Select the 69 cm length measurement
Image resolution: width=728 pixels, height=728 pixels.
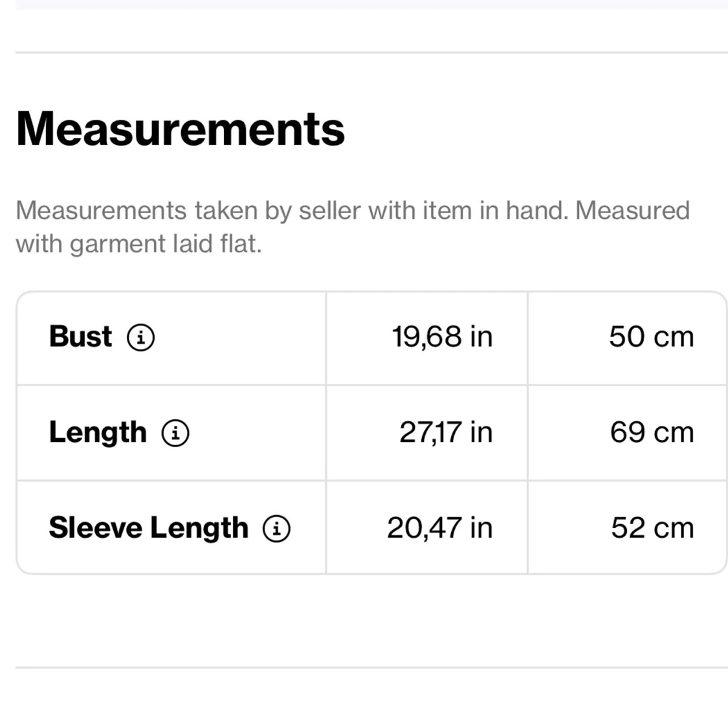[x=652, y=432]
